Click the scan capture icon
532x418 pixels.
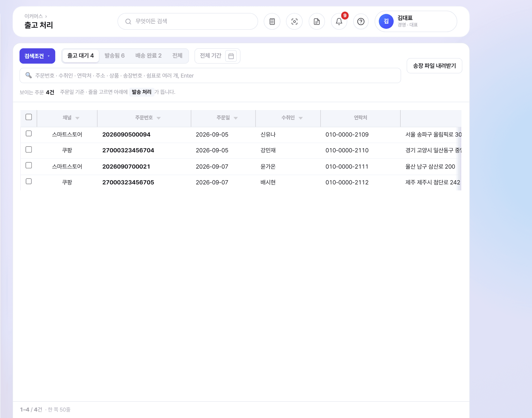(x=294, y=22)
